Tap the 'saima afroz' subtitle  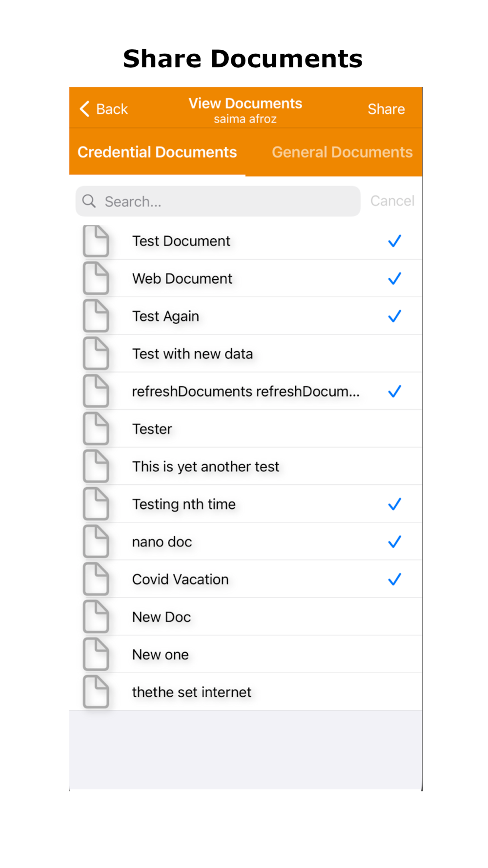[245, 119]
